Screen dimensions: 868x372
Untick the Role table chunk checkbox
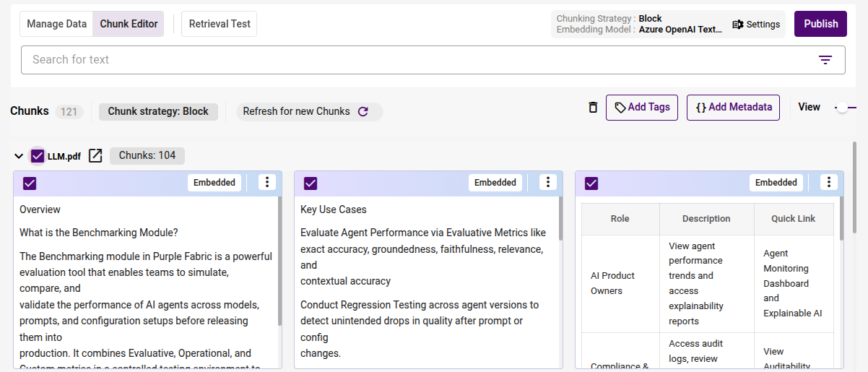point(591,183)
